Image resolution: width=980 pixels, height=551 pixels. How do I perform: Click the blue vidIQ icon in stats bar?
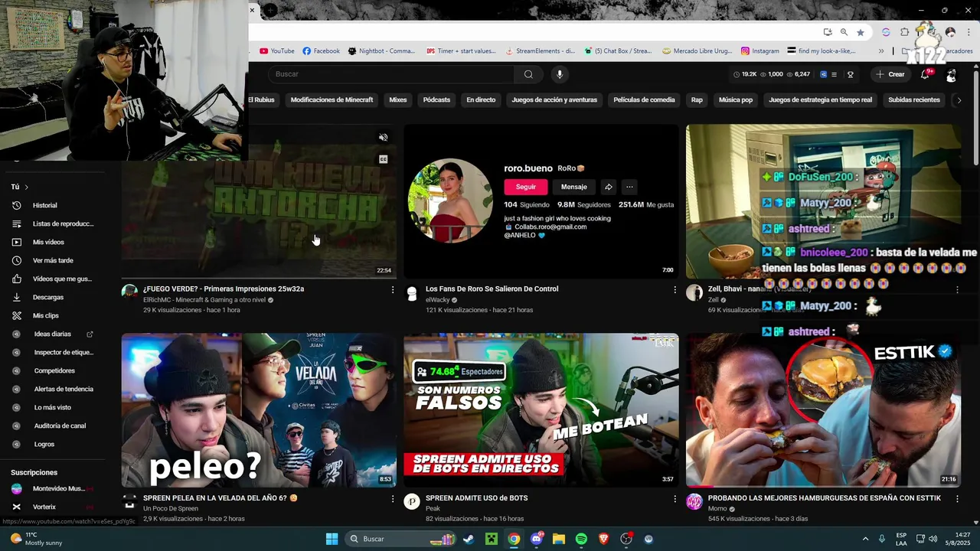824,74
